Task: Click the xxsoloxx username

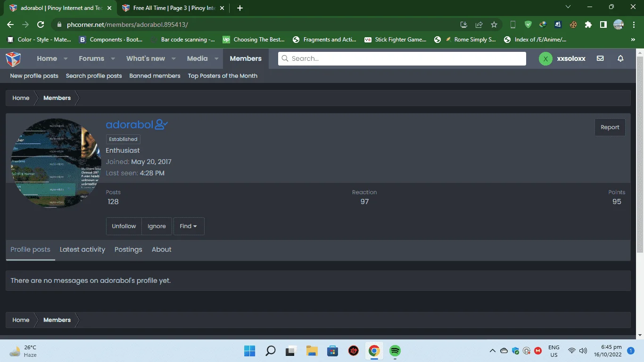Action: [571, 58]
